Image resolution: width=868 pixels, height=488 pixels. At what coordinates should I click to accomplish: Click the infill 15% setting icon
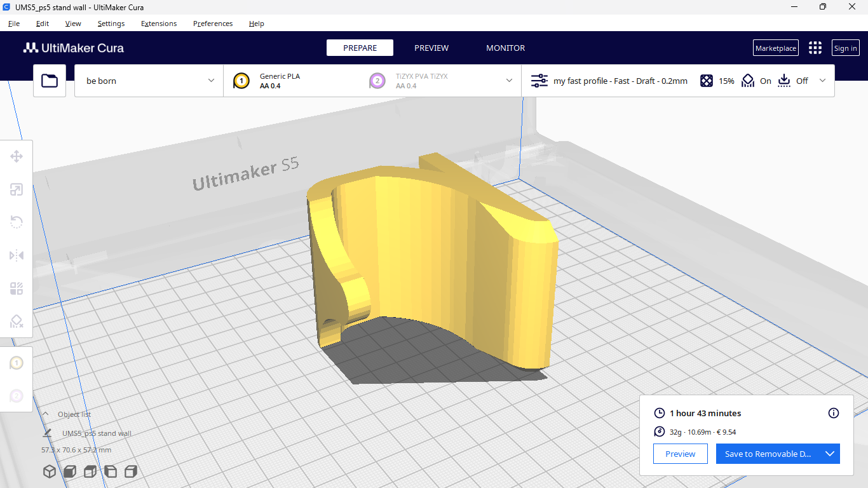pyautogui.click(x=706, y=81)
